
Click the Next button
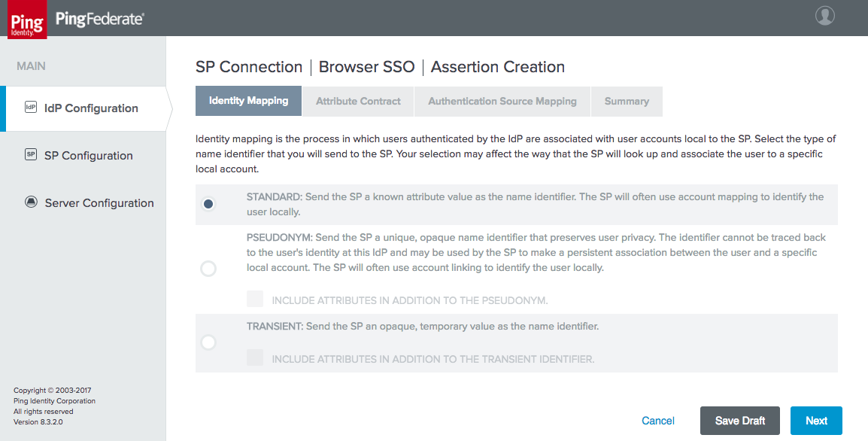coord(817,421)
